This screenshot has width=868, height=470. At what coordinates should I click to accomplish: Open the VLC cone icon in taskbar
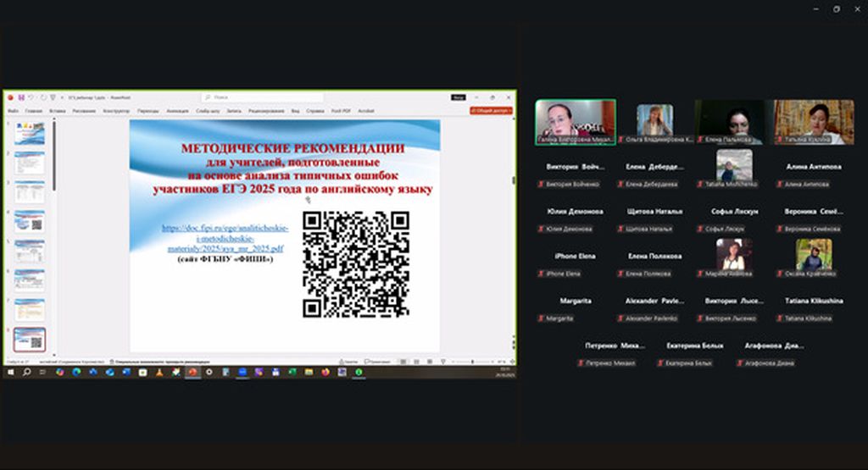coord(160,372)
